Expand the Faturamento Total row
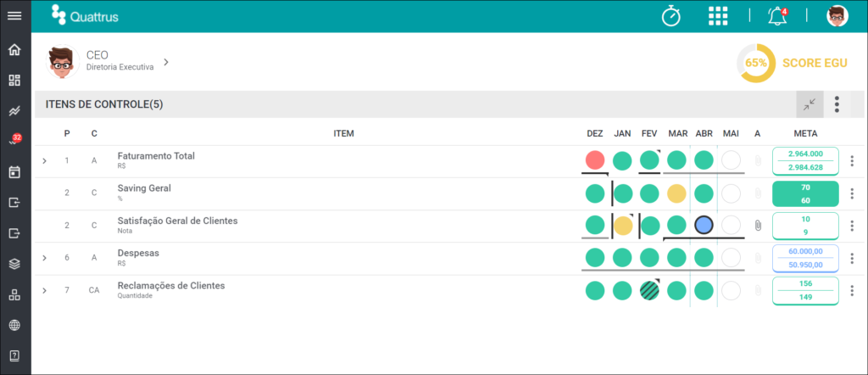Image resolution: width=868 pixels, height=375 pixels. [x=45, y=160]
